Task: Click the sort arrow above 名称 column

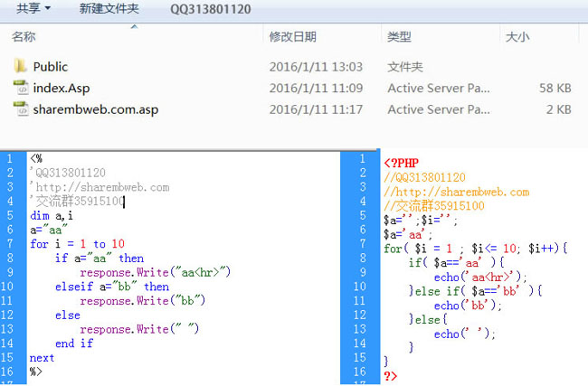Action: 134,26
